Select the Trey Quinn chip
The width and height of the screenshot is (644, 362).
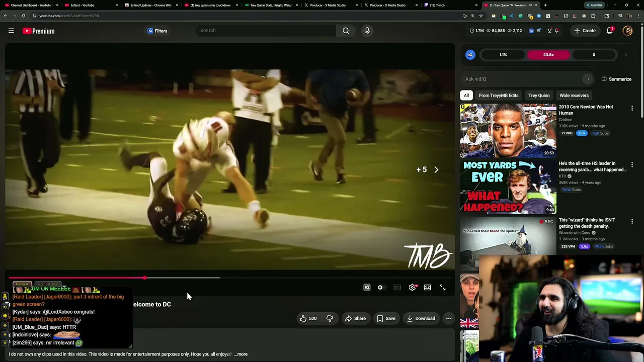click(539, 96)
